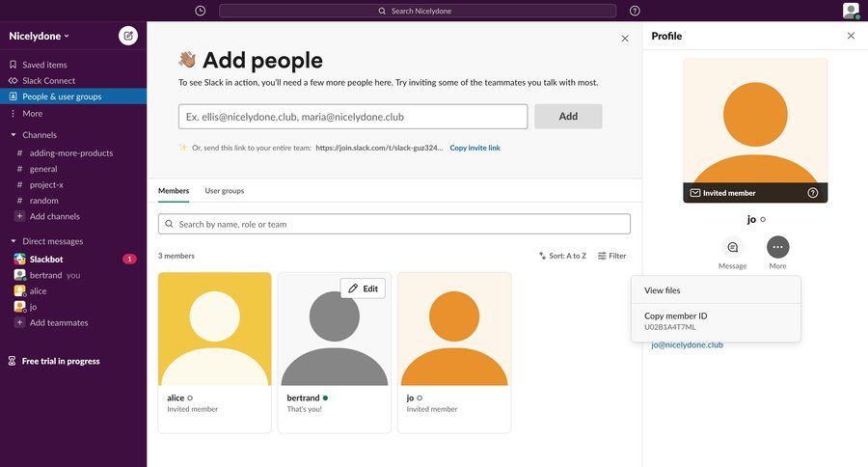Click the help question mark in top bar
Viewport: 868px width, 467px height.
(x=635, y=11)
